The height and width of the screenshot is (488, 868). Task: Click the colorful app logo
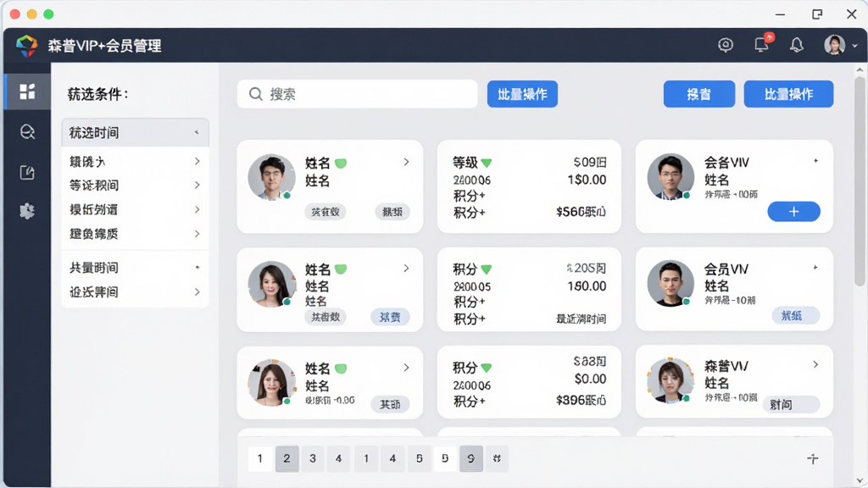[x=26, y=46]
